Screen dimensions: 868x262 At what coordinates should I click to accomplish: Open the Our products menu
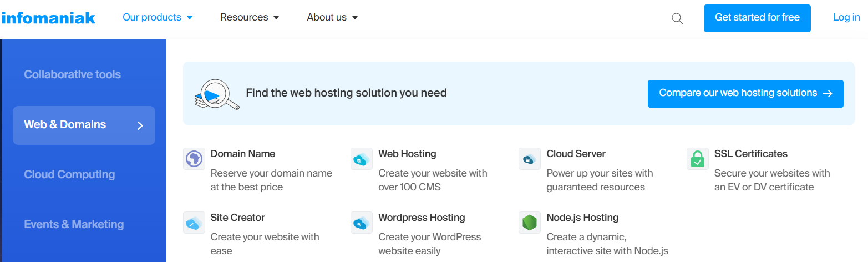click(x=158, y=17)
